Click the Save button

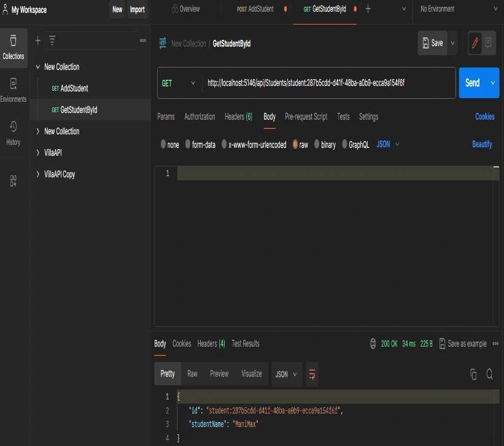pyautogui.click(x=433, y=43)
